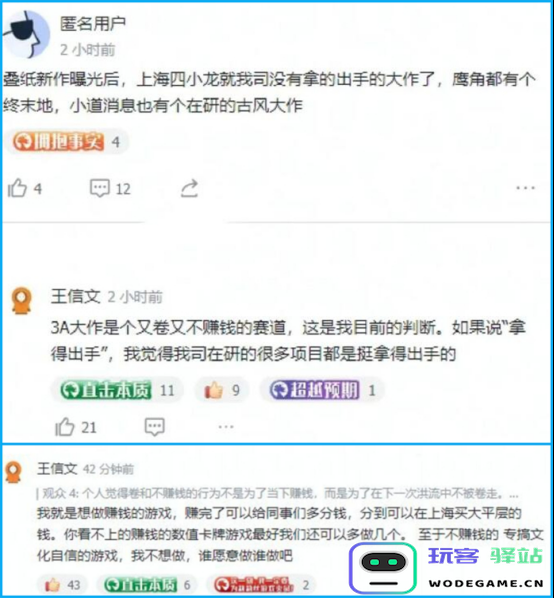Open the 12 comments on the anonymous post

(x=110, y=188)
